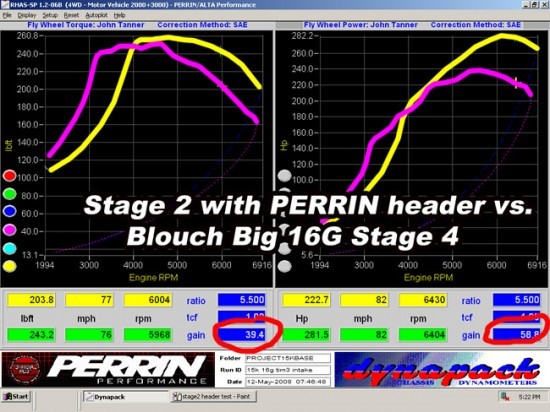
Task: Click the PERRIN Performance logo banner
Action: pyautogui.click(x=108, y=370)
